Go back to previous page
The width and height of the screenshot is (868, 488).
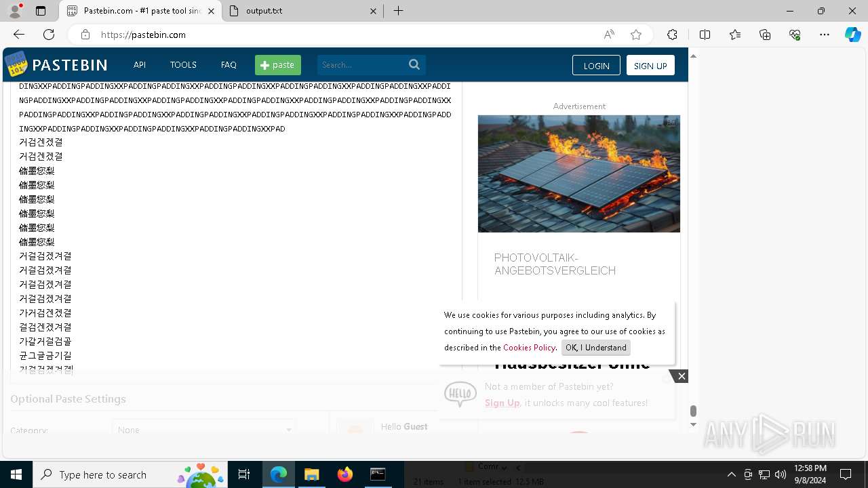pos(19,35)
